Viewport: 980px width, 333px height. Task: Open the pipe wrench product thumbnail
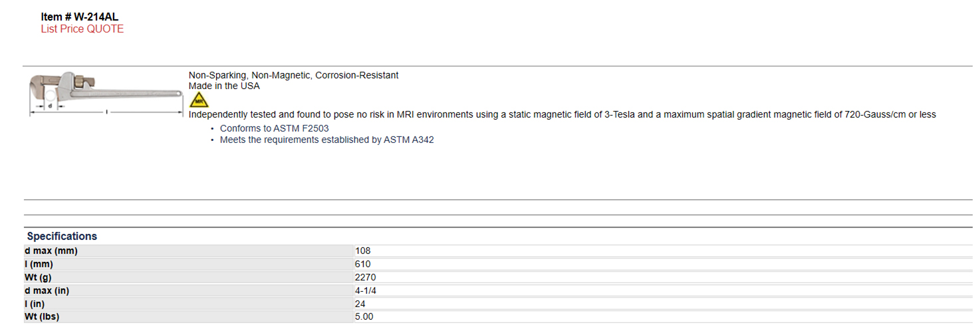pyautogui.click(x=106, y=94)
